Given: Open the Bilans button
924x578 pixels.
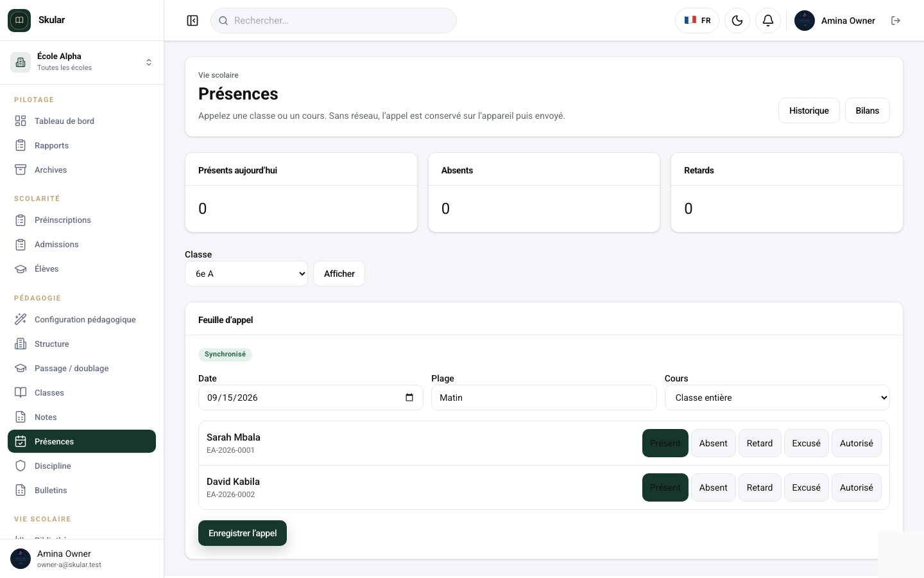Looking at the screenshot, I should pyautogui.click(x=868, y=110).
